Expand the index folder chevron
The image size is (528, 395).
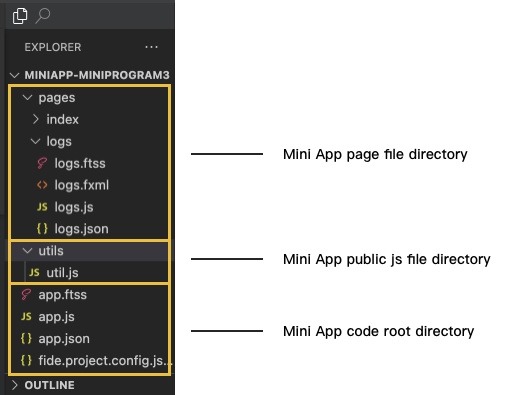[x=35, y=119]
